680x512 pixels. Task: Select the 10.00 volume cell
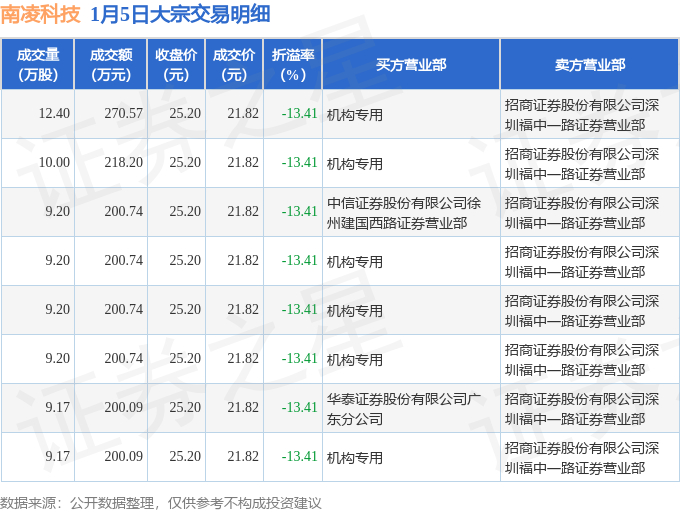pyautogui.click(x=54, y=163)
